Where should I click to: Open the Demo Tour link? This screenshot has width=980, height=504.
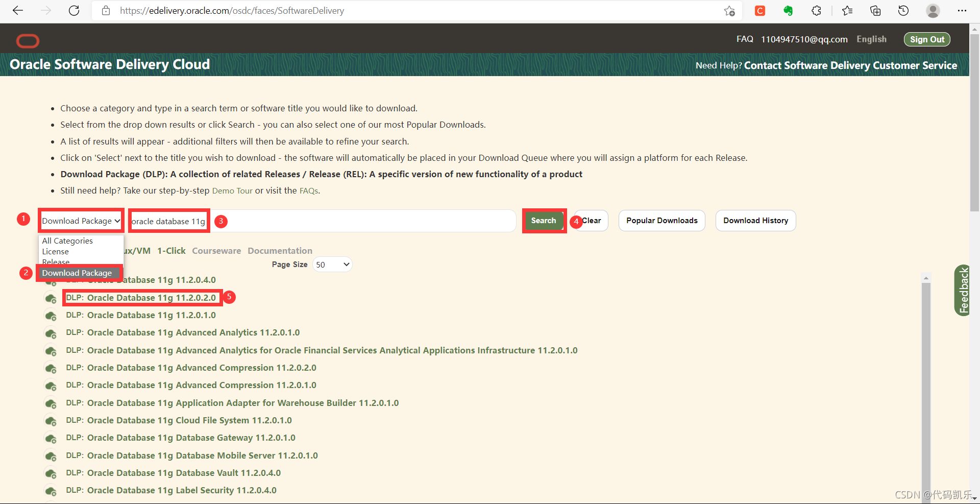coord(232,190)
